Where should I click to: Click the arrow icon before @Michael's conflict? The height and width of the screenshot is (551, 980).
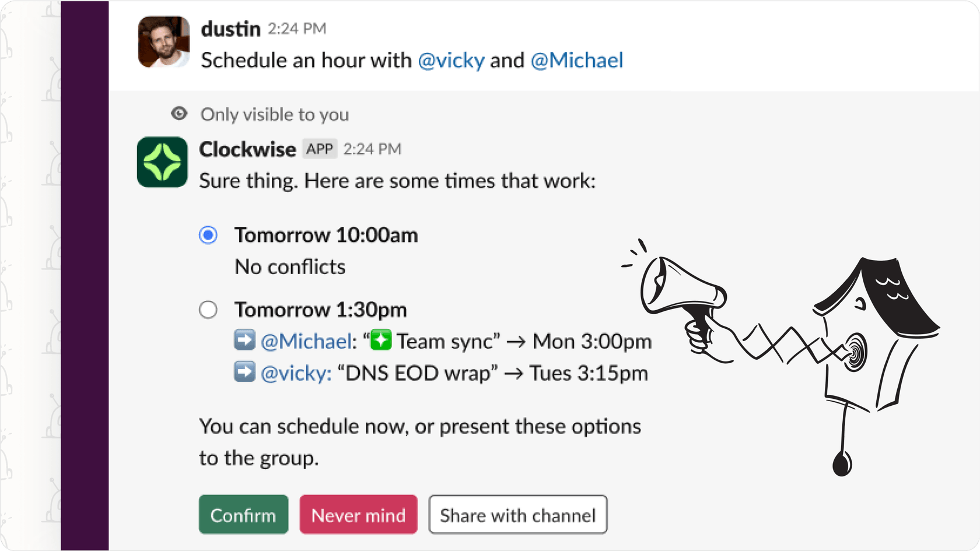click(x=246, y=340)
